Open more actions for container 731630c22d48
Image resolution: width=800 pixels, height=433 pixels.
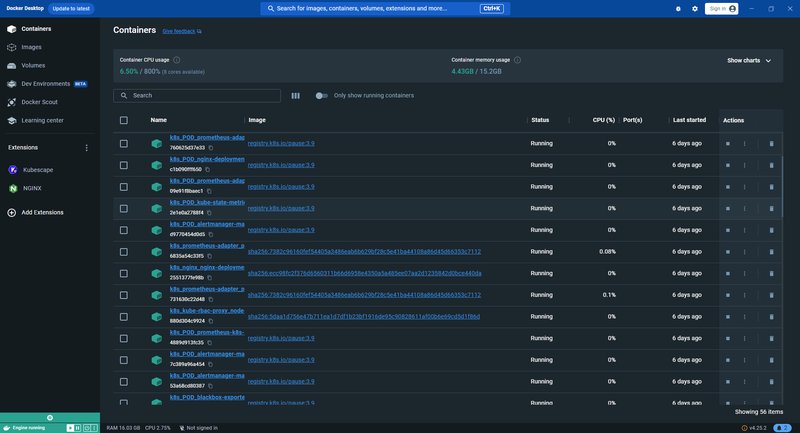(x=744, y=295)
